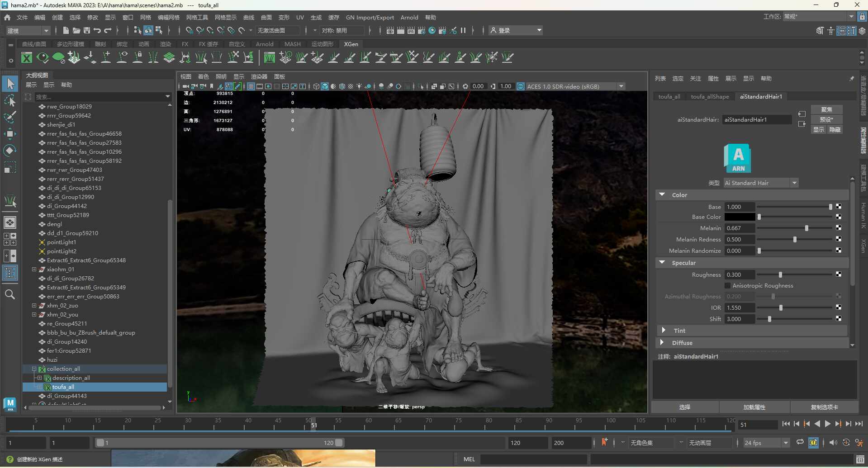
Task: Enable the Anisotropic Roughness checkbox
Action: [727, 286]
